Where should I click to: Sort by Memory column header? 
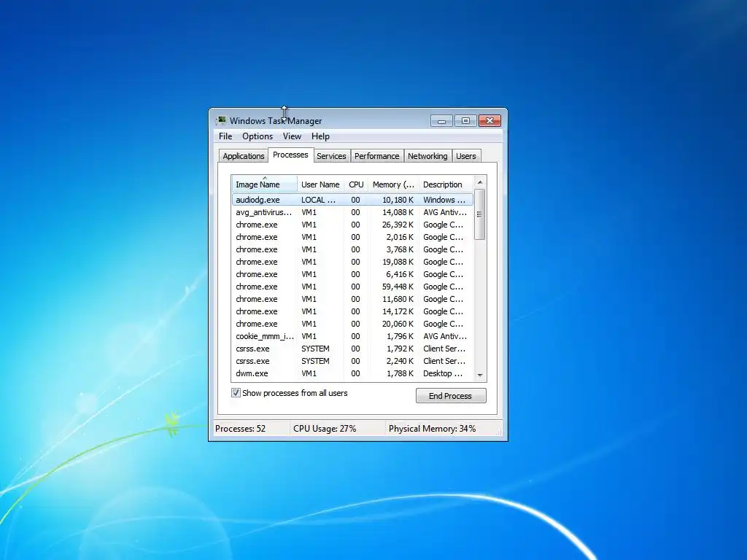pyautogui.click(x=393, y=184)
